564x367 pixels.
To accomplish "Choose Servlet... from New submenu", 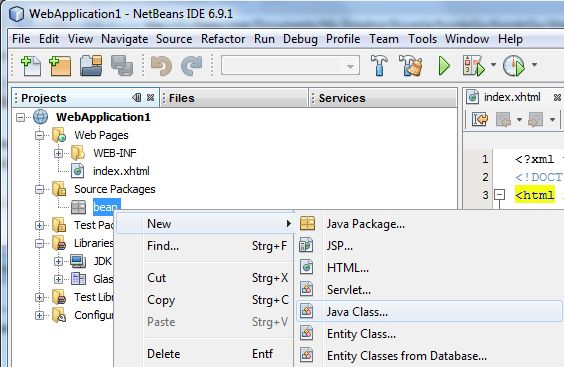I will (x=349, y=290).
